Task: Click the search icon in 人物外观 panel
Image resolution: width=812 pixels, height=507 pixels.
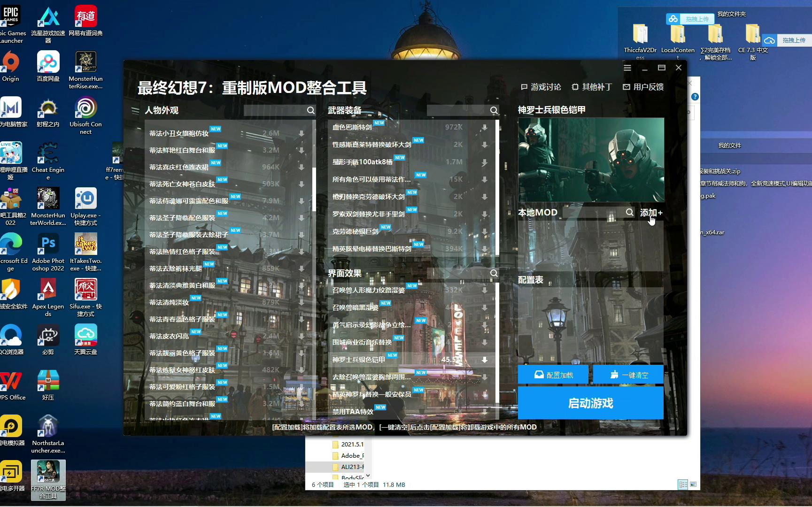Action: click(x=310, y=110)
